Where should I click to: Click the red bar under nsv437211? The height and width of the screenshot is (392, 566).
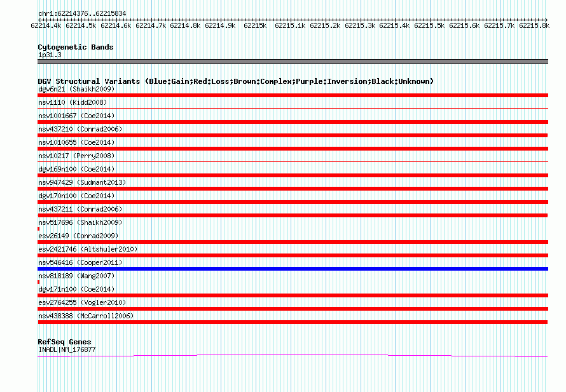[293, 215]
